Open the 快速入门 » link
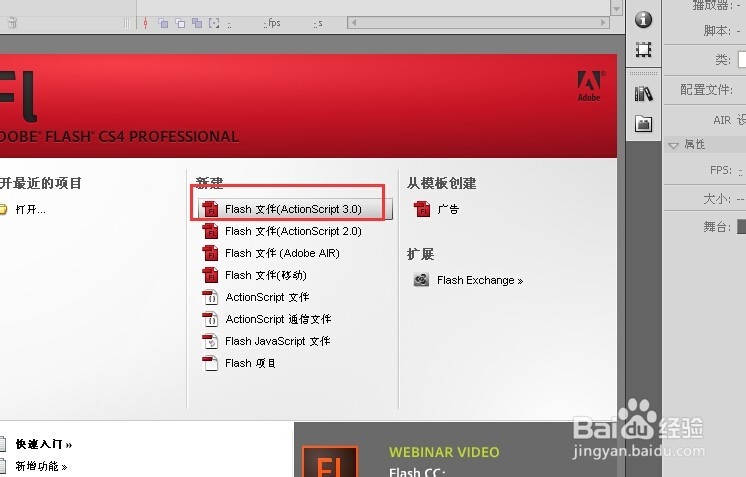The height and width of the screenshot is (477, 746). (x=44, y=444)
